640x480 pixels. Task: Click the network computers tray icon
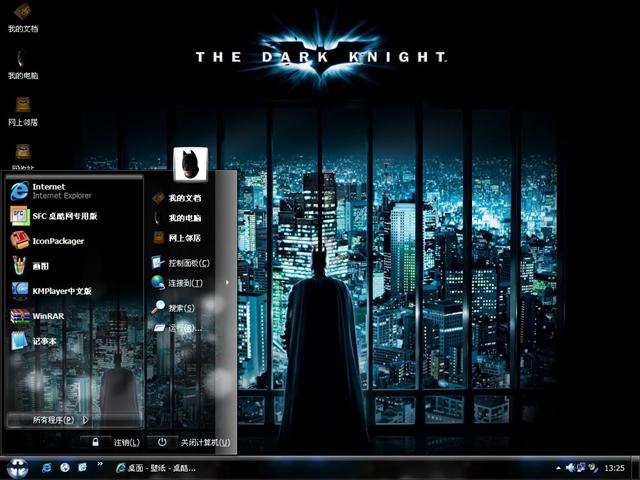pyautogui.click(x=581, y=468)
